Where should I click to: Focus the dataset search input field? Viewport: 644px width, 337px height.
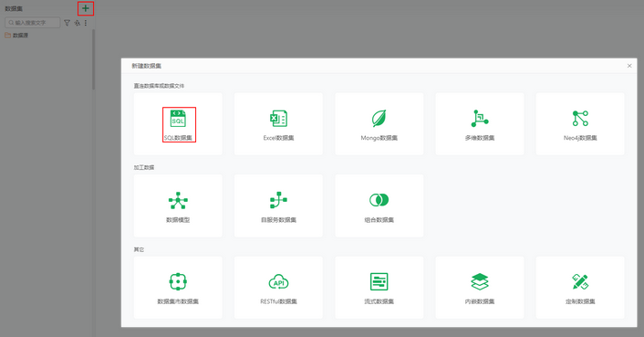[x=33, y=23]
